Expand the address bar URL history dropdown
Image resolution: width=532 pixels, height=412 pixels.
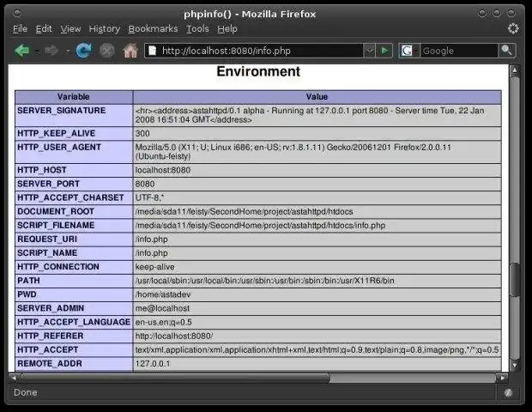click(x=369, y=51)
